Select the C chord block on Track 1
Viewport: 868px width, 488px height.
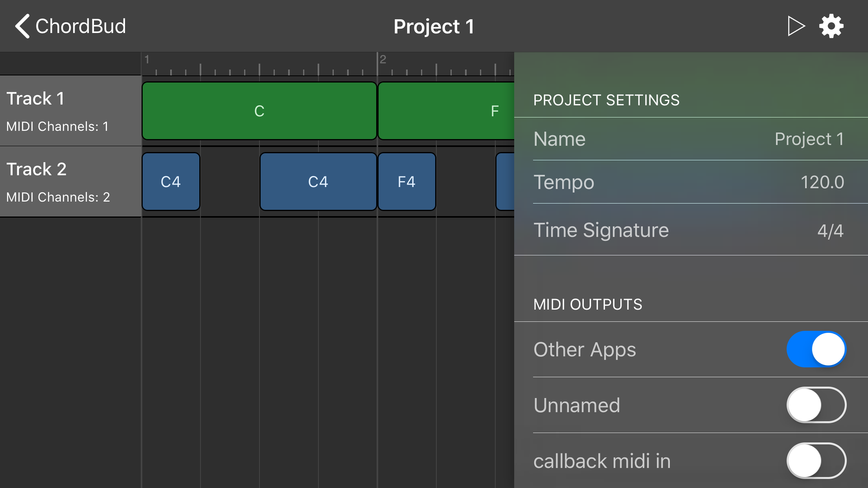(x=259, y=110)
